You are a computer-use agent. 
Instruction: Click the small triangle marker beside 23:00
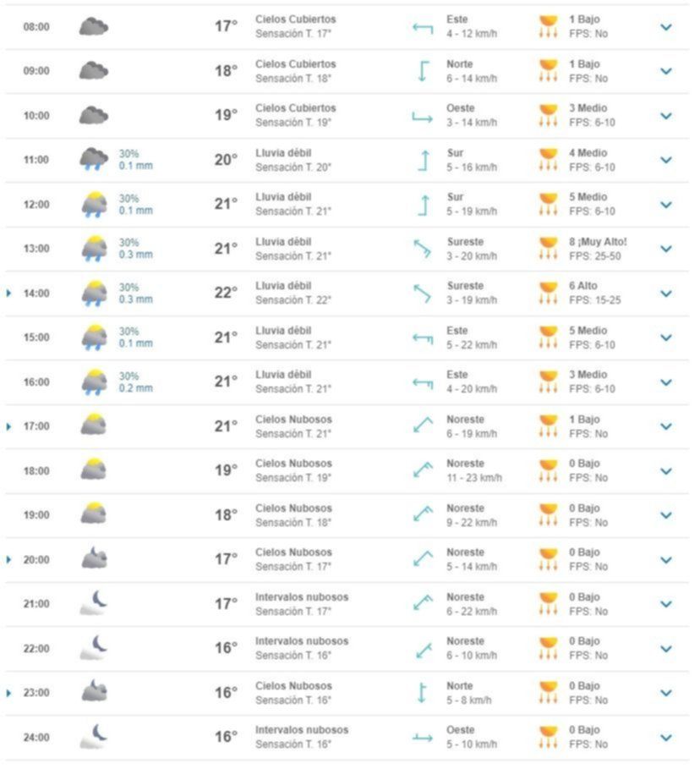(9, 693)
